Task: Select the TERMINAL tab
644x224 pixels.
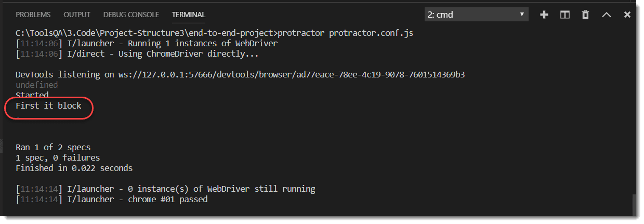Action: [188, 15]
